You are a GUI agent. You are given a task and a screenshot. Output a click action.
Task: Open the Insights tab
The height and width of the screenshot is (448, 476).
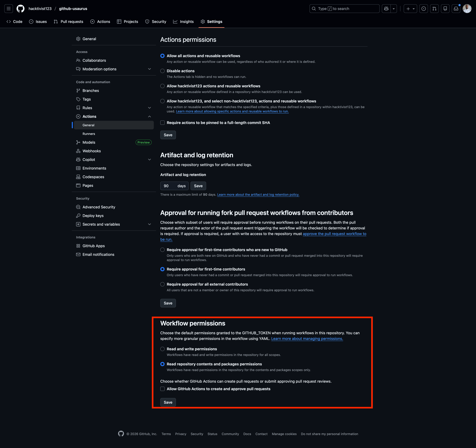click(183, 22)
